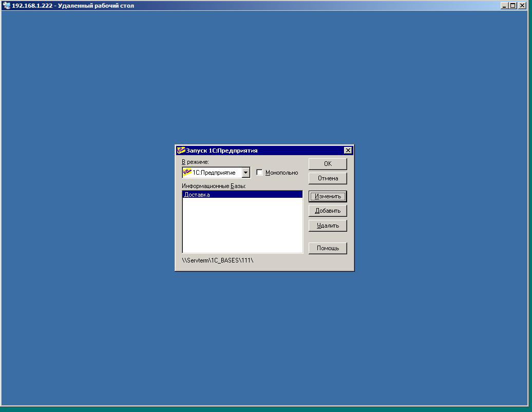Screen dimensions: 532x412
Task: Click the \\Servterm\1C_BASES\111\ path text
Action: click(218, 260)
